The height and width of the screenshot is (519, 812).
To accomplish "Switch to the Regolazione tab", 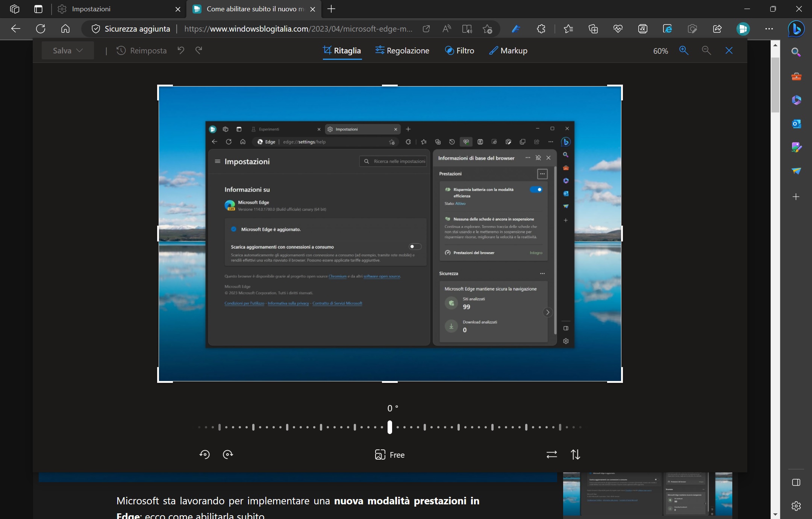I will 402,50.
